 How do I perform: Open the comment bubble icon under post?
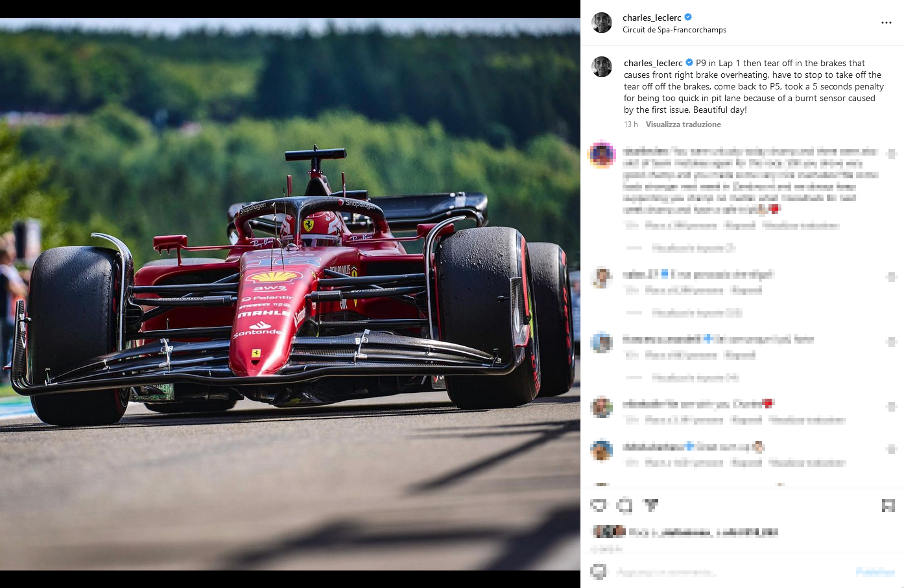[x=624, y=505]
